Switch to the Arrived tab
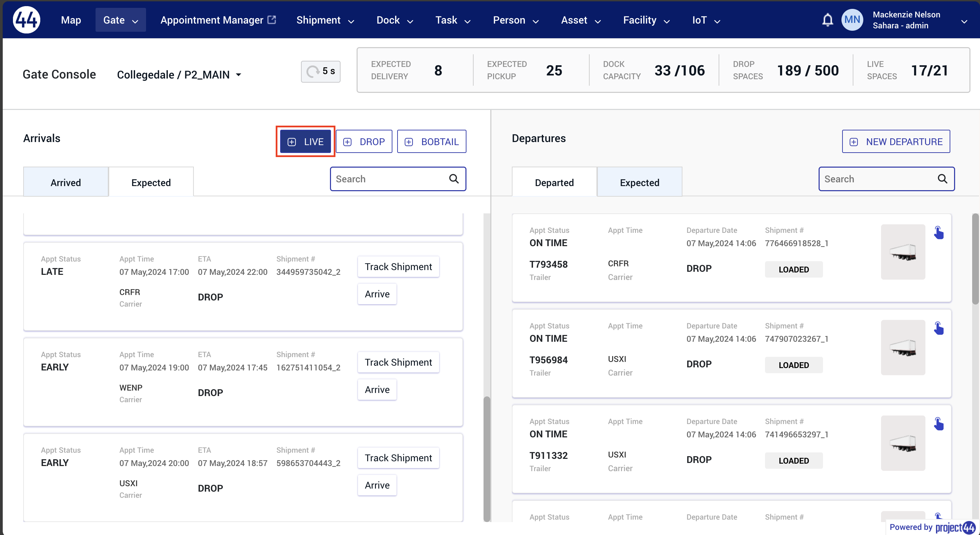 coord(66,182)
